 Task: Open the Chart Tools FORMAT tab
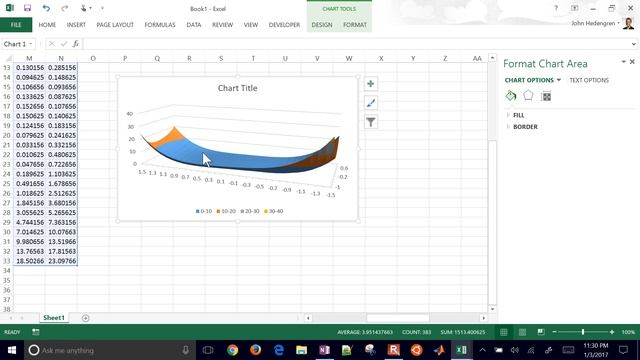tap(355, 25)
